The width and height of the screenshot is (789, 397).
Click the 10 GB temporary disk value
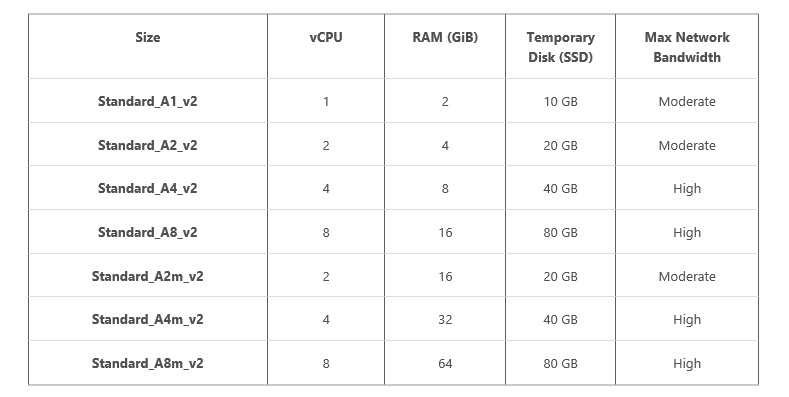click(x=561, y=102)
